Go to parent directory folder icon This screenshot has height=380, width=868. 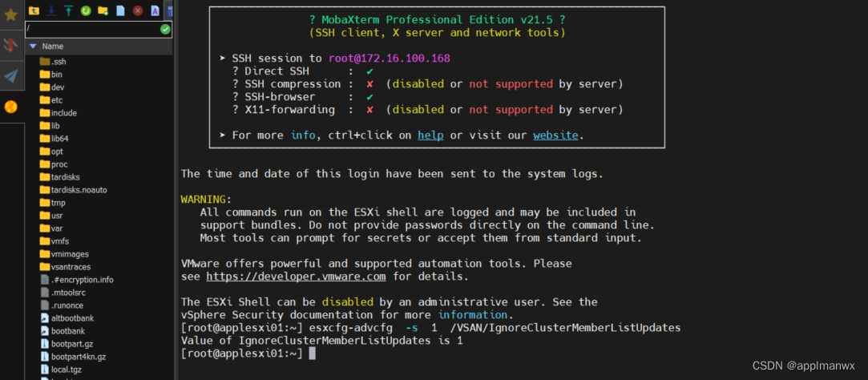coord(34,10)
